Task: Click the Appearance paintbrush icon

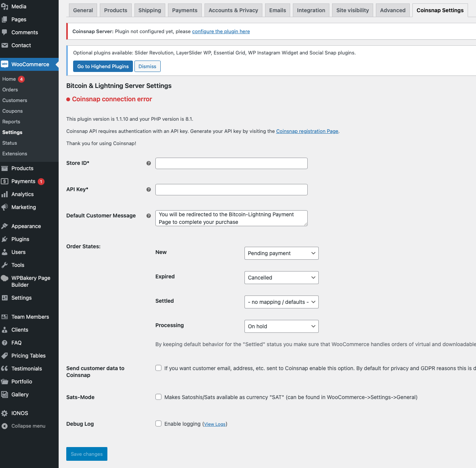Action: tap(5, 226)
